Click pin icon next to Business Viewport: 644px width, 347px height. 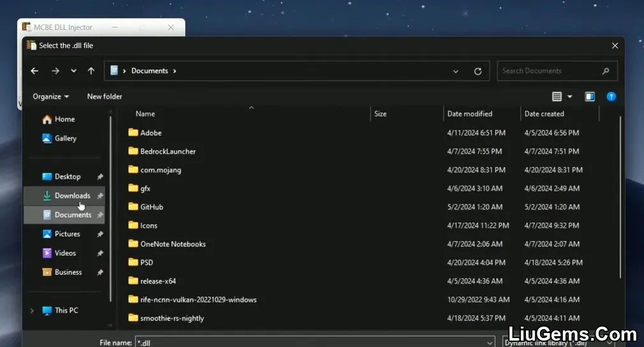point(100,272)
